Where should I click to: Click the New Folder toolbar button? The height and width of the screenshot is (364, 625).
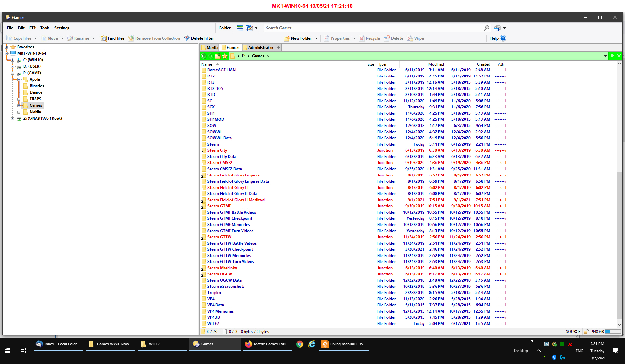pyautogui.click(x=298, y=38)
